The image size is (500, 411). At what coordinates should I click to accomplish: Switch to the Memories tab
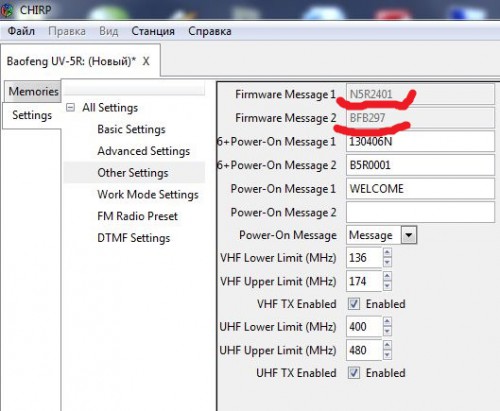coord(33,91)
